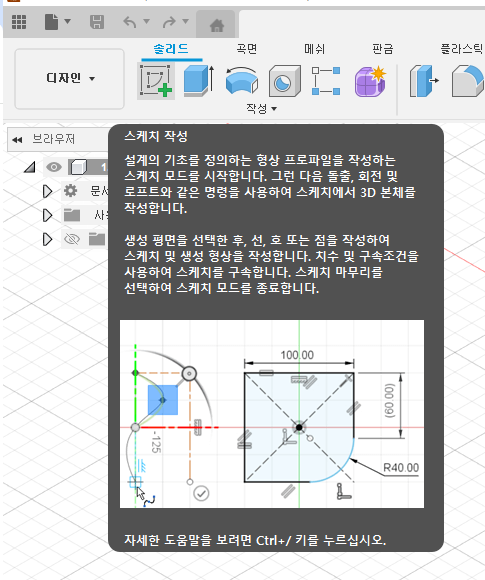
Task: Switch to the 솔리드 tab
Action: pos(171,48)
